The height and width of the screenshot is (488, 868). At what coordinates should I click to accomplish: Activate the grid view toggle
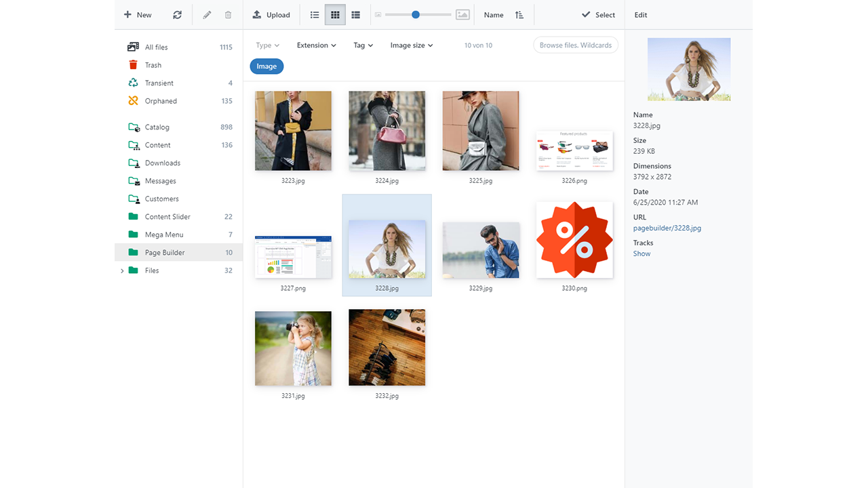[335, 15]
